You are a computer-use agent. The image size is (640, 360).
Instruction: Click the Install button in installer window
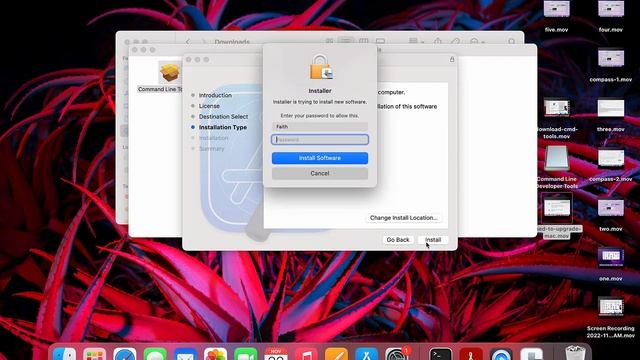coord(433,240)
